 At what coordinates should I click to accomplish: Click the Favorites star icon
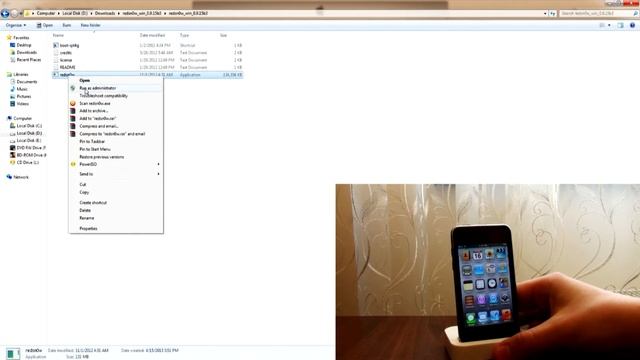9,38
